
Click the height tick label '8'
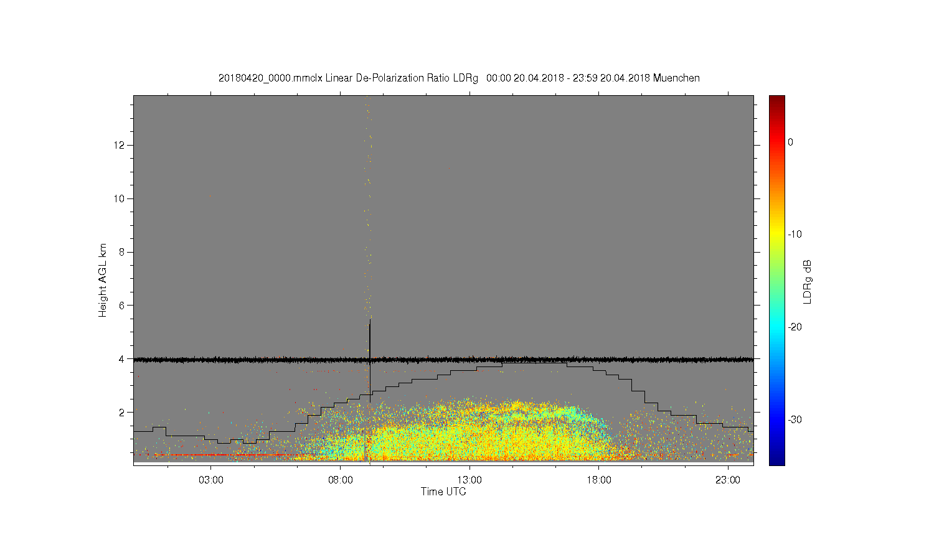pos(123,252)
